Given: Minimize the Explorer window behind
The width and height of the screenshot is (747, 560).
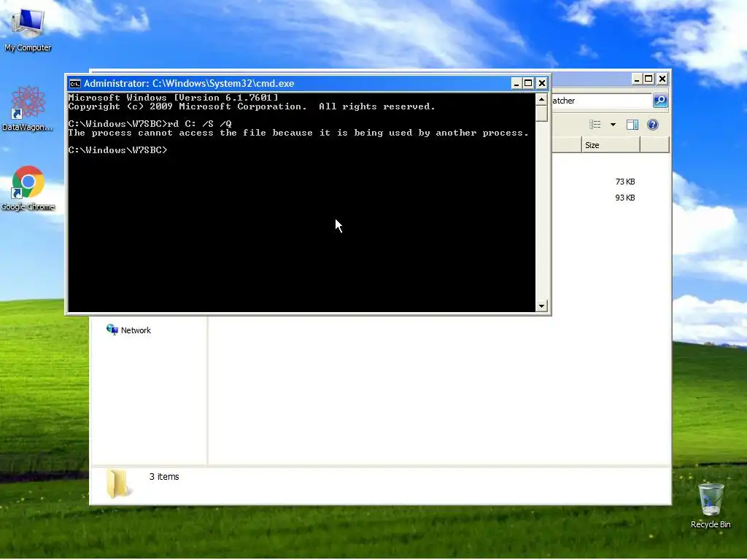Looking at the screenshot, I should pyautogui.click(x=637, y=79).
